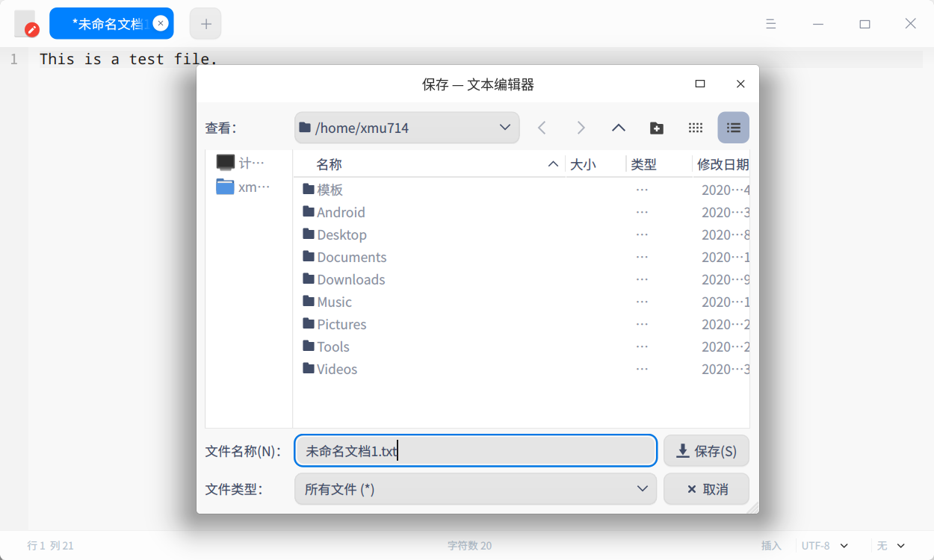This screenshot has height=560, width=934.
Task: Navigate to parent directory arrow
Action: click(x=619, y=128)
